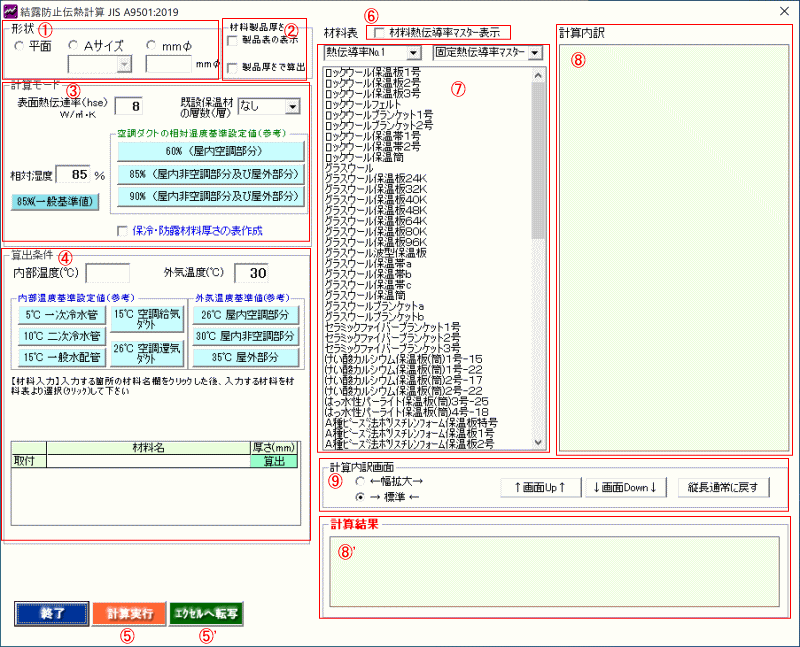
Task: Apply the 5℃ 一次冷水管 temperature preset
Action: coord(55,315)
